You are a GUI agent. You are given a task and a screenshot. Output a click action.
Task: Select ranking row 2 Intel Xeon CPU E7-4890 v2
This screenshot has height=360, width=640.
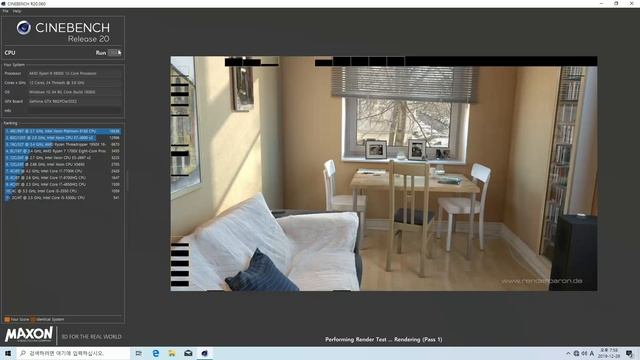[x=63, y=138]
